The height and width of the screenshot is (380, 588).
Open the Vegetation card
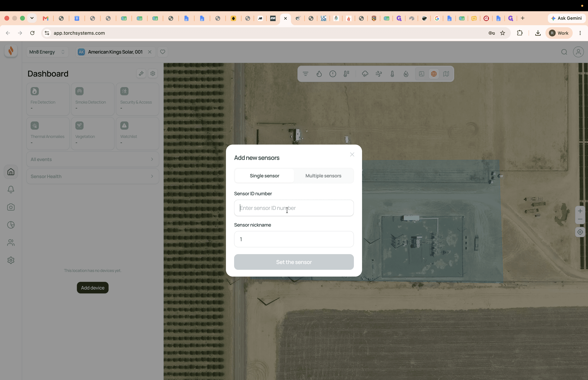point(93,134)
